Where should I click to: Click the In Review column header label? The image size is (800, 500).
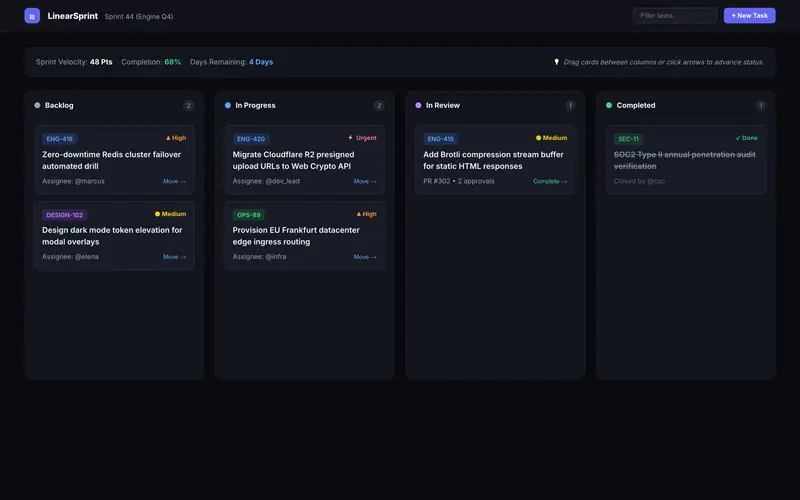pyautogui.click(x=443, y=106)
